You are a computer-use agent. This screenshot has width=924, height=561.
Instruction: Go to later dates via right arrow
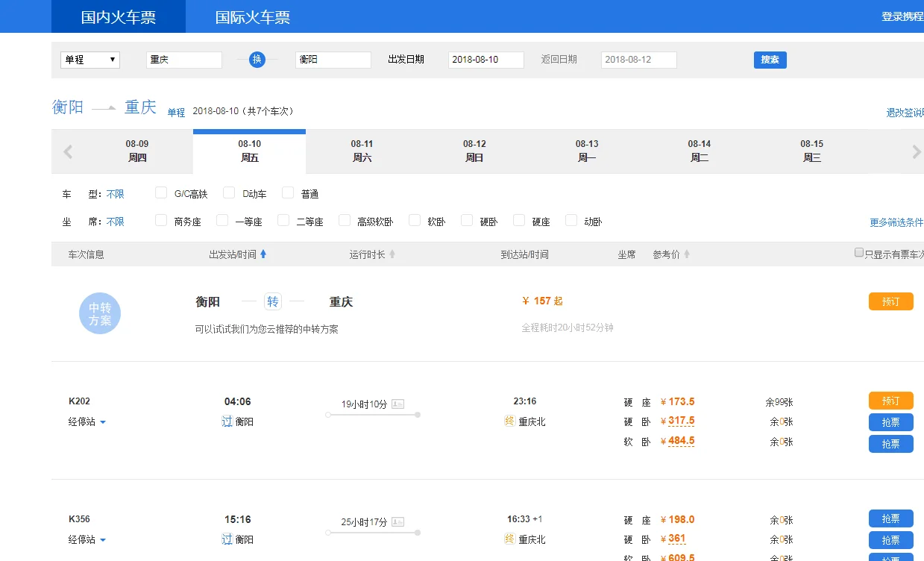coord(915,151)
